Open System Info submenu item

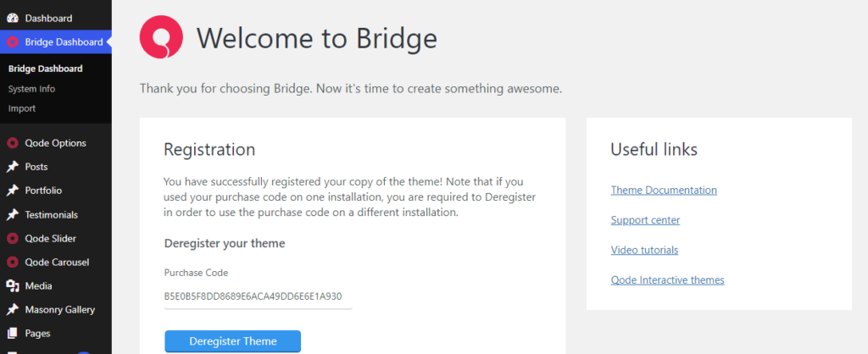31,89
